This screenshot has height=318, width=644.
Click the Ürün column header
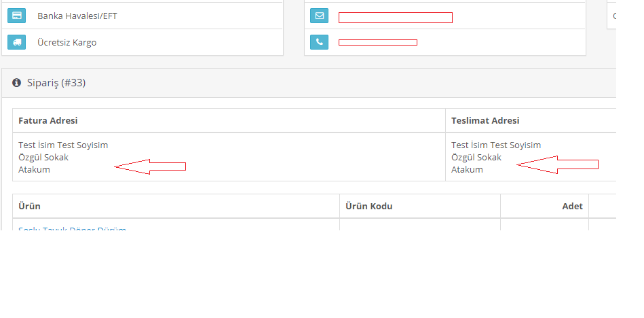(30, 206)
